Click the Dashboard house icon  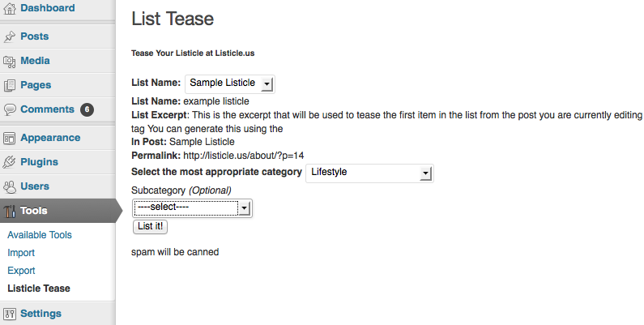pyautogui.click(x=10, y=8)
